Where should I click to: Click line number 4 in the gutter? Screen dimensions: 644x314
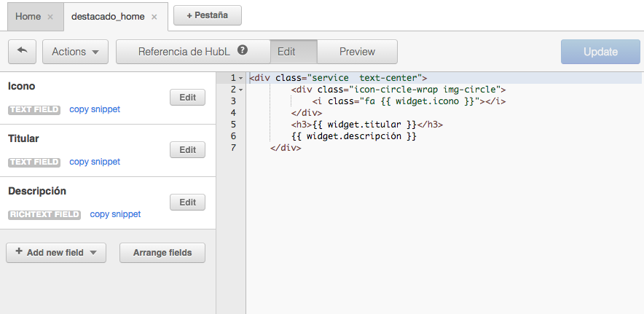coord(233,113)
